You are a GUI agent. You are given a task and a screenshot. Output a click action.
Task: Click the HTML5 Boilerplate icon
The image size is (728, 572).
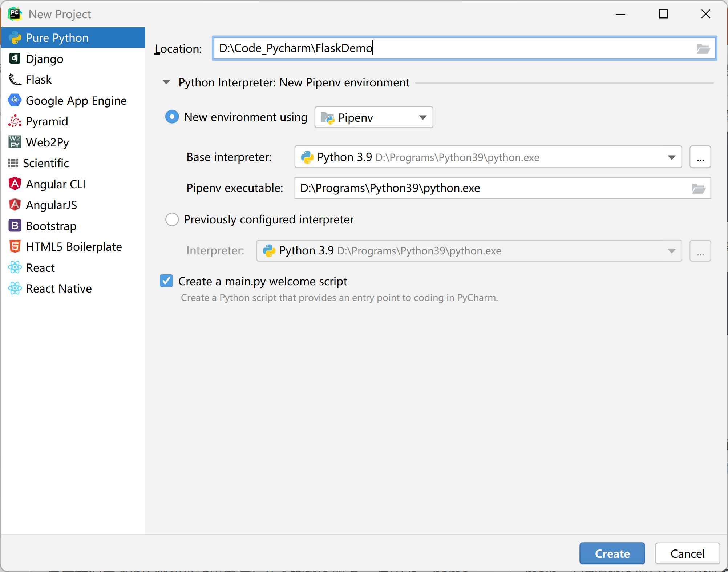pyautogui.click(x=15, y=247)
